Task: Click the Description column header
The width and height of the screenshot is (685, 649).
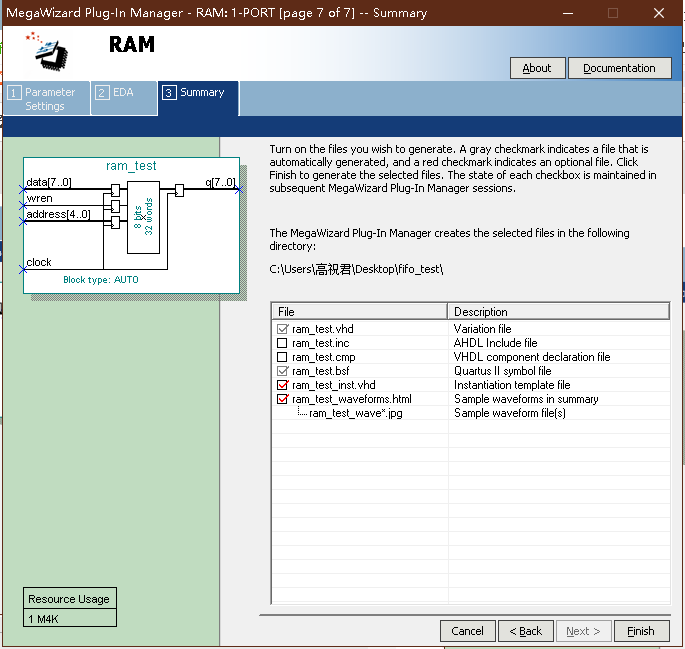Action: coord(559,312)
